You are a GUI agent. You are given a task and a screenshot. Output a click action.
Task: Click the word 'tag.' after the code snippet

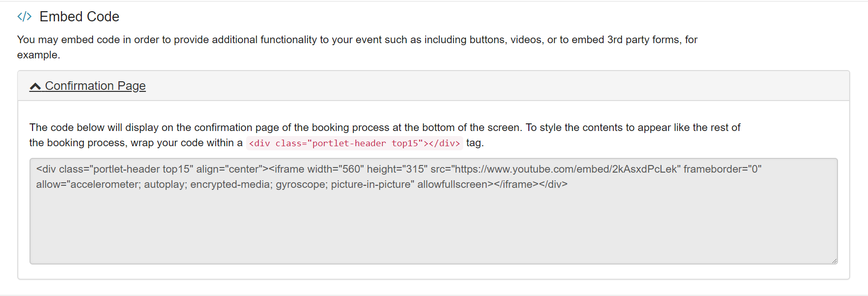point(475,143)
